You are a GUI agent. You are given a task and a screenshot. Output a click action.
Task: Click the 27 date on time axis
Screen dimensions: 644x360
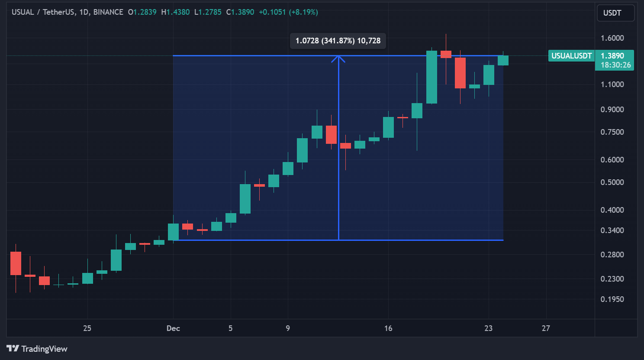pyautogui.click(x=546, y=328)
